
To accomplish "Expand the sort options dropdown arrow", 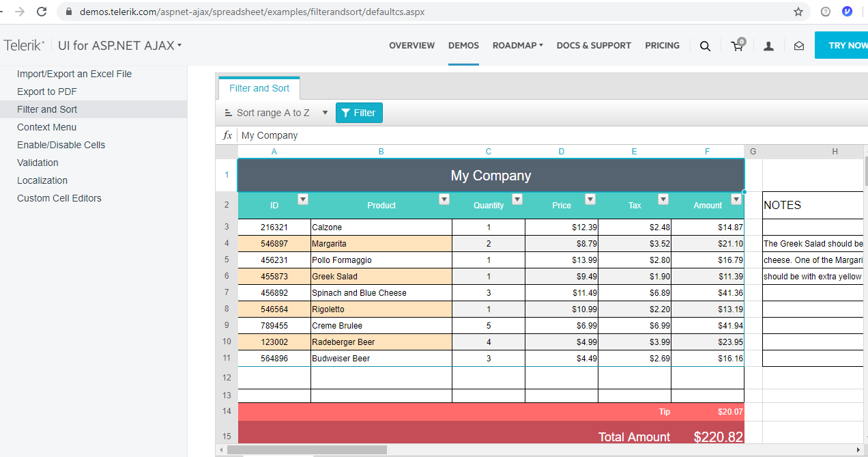I will pos(325,113).
